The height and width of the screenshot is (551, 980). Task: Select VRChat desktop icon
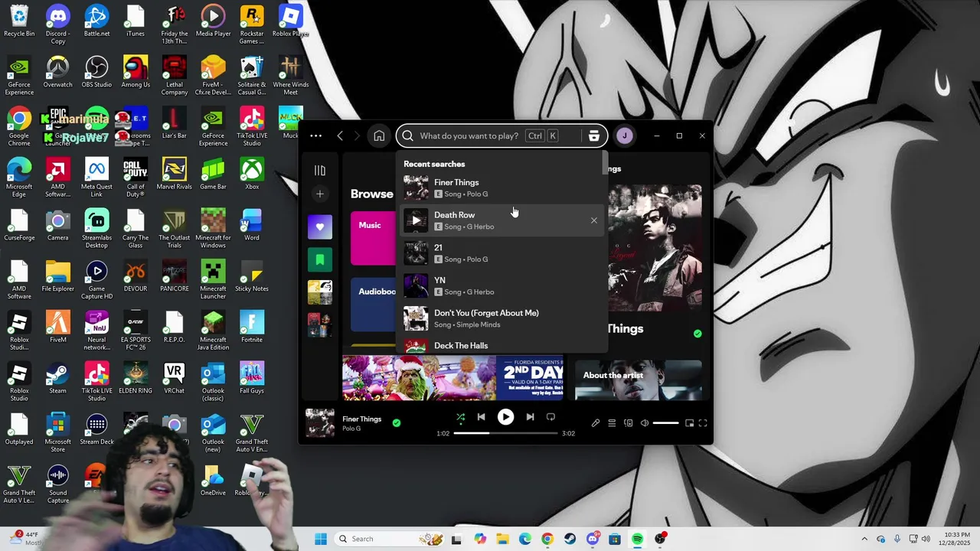tap(174, 378)
